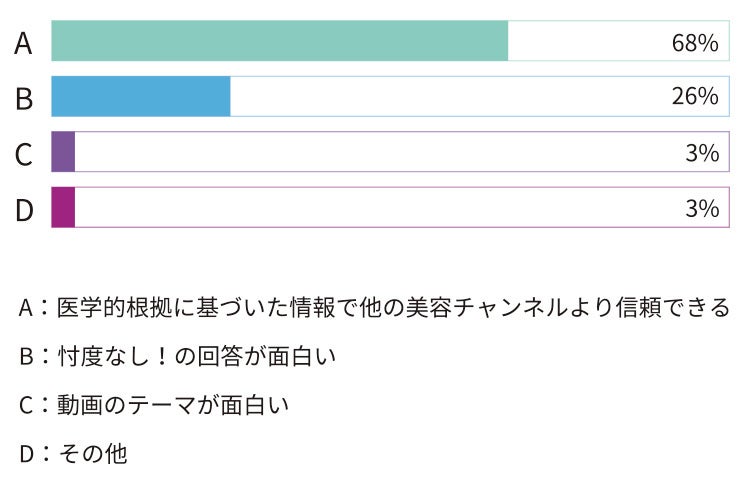Viewport: 744px width, 486px height.
Task: Click the 26% percentage label
Action: 695,96
